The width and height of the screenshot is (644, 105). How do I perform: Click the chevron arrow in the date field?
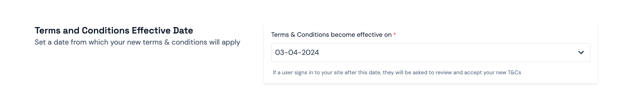tap(581, 53)
